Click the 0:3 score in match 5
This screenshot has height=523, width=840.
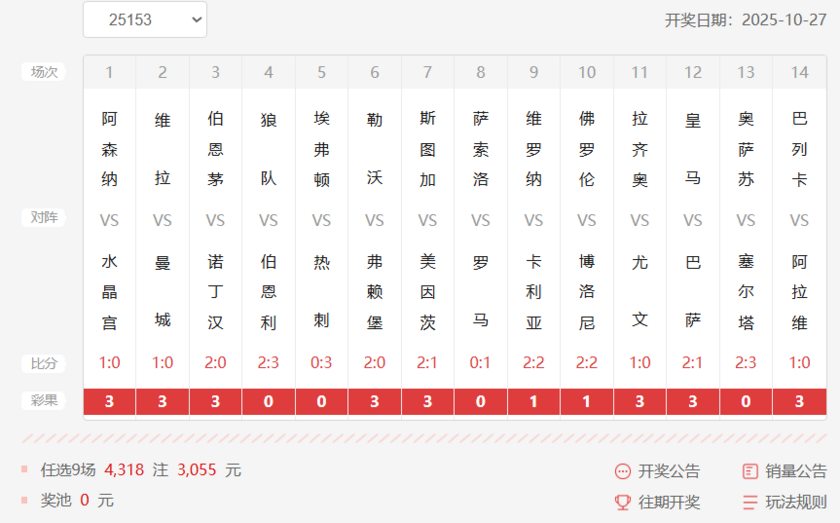click(321, 363)
